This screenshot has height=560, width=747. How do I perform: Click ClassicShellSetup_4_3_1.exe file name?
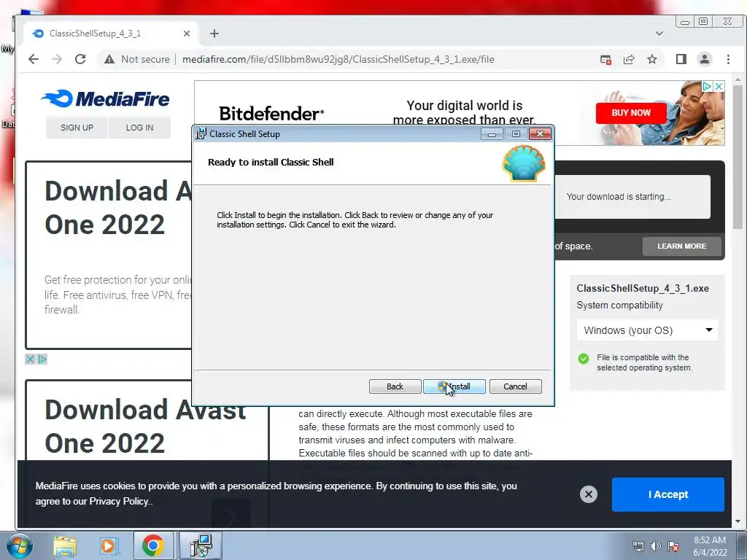point(643,288)
